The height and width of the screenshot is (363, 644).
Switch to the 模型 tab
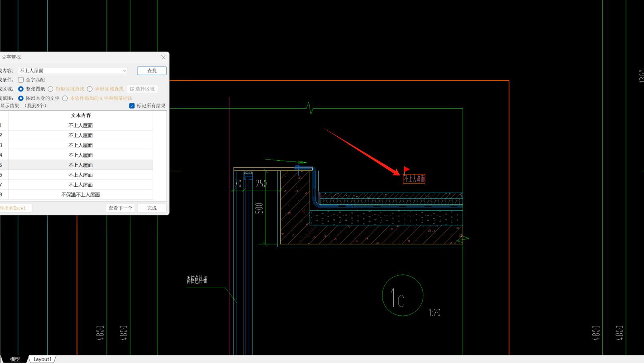(x=15, y=359)
